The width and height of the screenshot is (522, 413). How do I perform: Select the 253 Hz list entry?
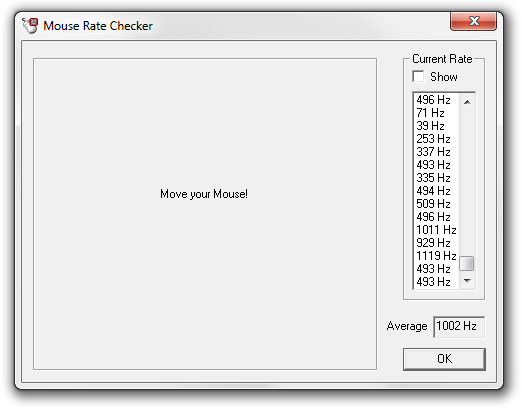tap(436, 139)
